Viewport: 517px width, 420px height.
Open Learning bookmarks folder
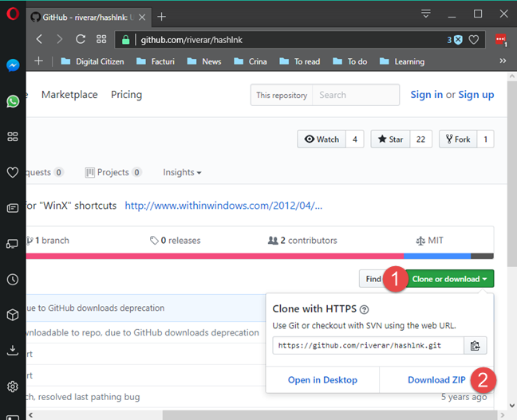tap(402, 61)
